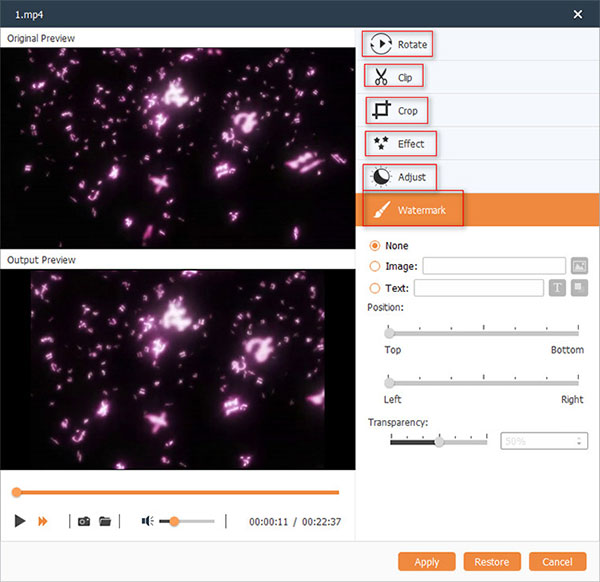Select the Clip scissors tool
The height and width of the screenshot is (582, 600).
click(393, 76)
